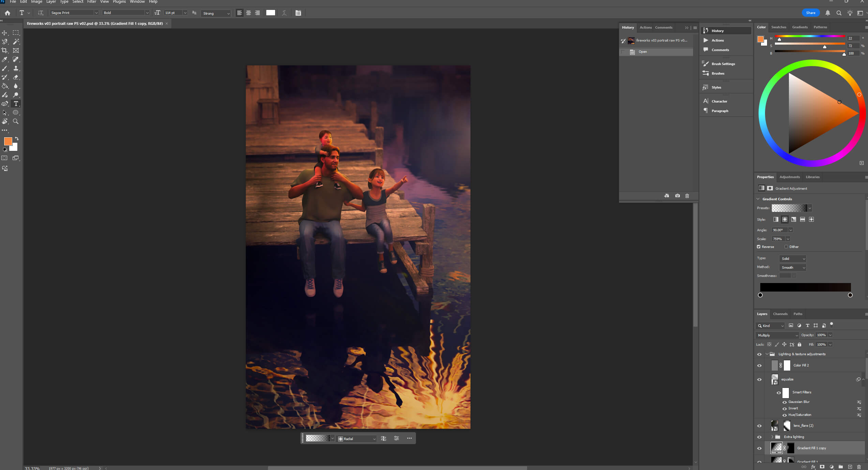
Task: Open the gradient Type Solid dropdown
Action: click(793, 259)
